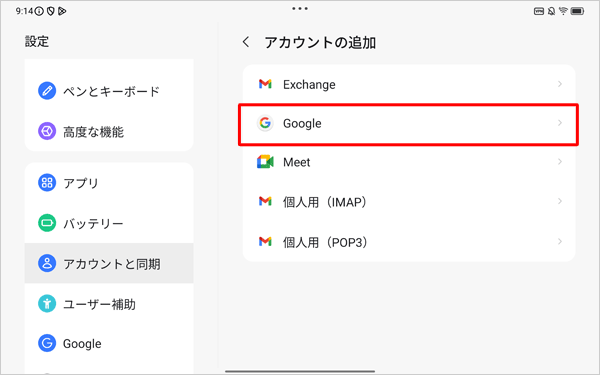Tap the blue Google icon in settings sidebar
The image size is (600, 375).
[x=47, y=343]
